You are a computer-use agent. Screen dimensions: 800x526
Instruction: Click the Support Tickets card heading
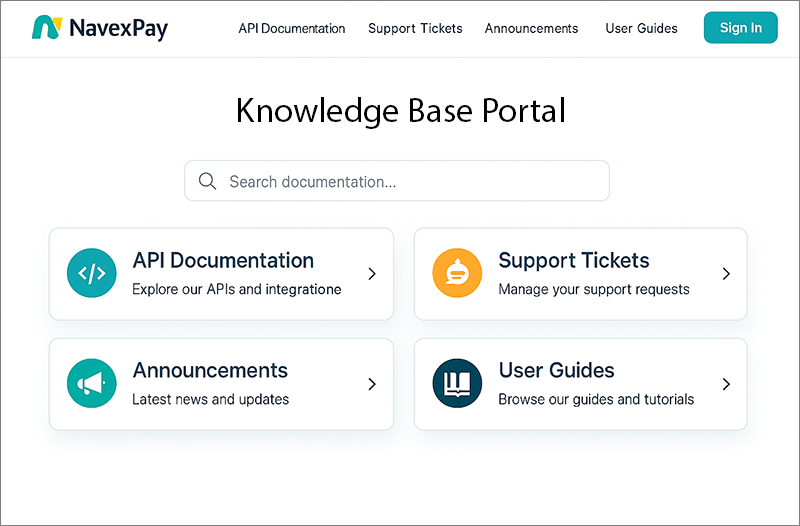pos(573,261)
